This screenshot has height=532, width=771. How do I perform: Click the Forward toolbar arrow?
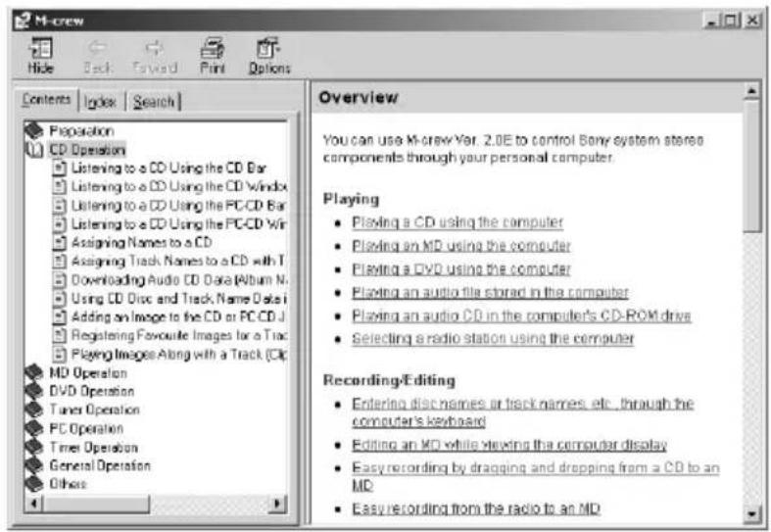[x=155, y=48]
